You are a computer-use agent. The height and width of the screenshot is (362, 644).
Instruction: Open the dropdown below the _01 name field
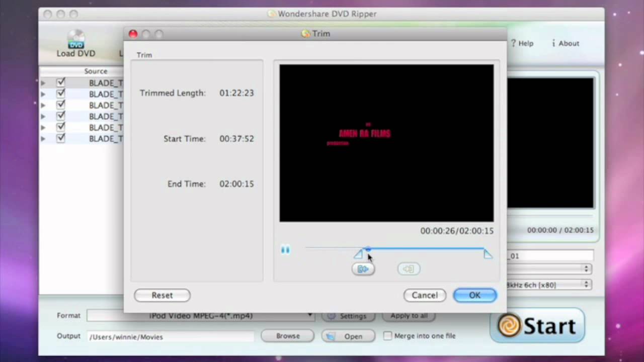(549, 269)
